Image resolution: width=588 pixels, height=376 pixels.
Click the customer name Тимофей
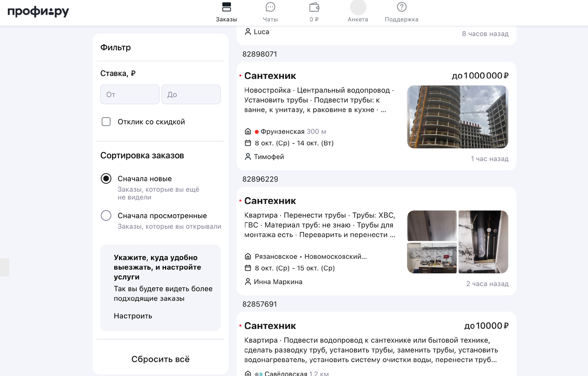tap(269, 157)
